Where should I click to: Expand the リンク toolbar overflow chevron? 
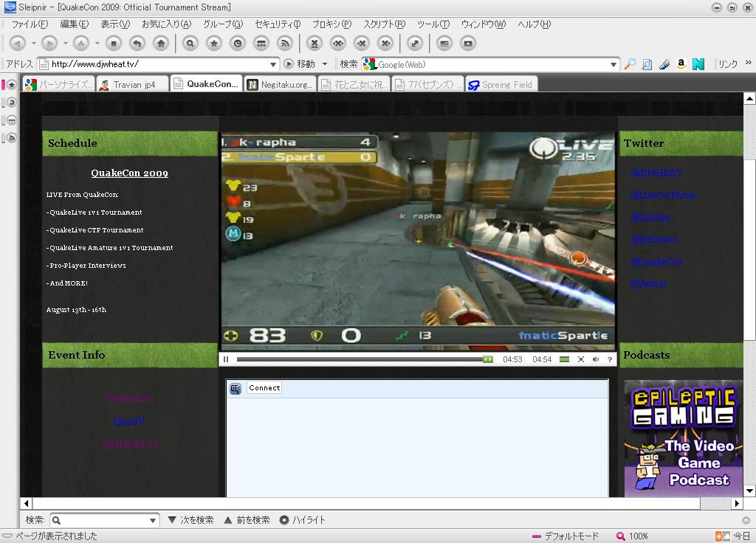[749, 63]
